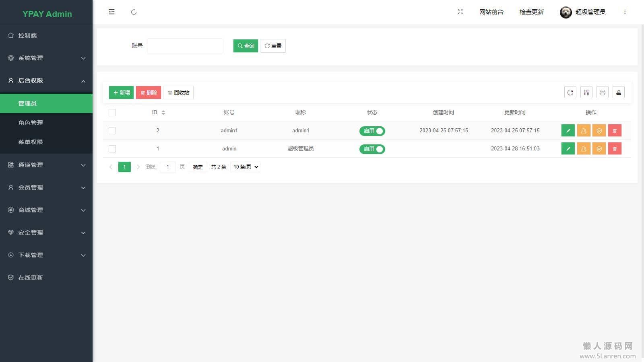This screenshot has width=644, height=362.
Task: Open the 10 条/页 page size dropdown
Action: 246,167
